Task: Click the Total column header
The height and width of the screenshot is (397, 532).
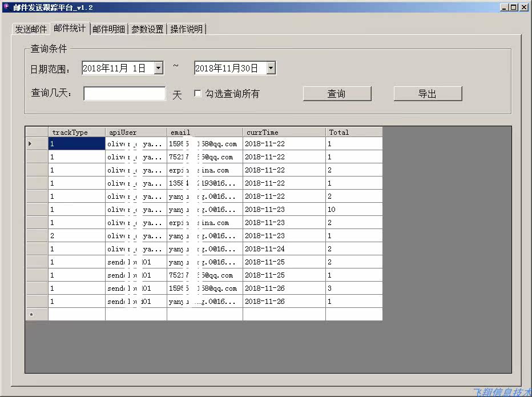Action: tap(354, 132)
